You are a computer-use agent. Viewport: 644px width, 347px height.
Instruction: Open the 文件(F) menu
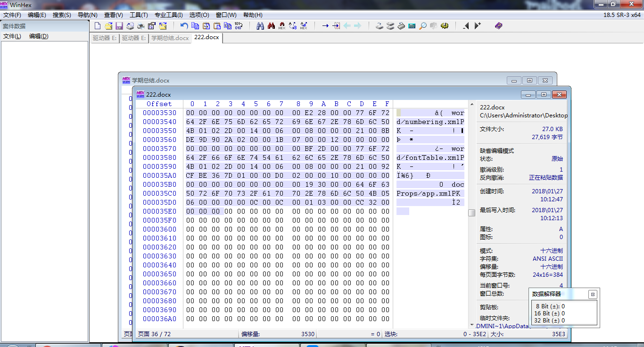point(12,15)
